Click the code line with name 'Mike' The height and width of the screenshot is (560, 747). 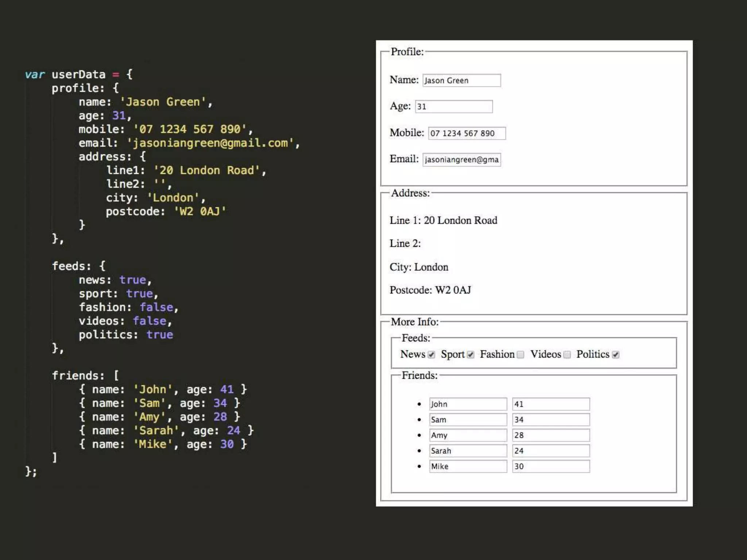coord(163,444)
